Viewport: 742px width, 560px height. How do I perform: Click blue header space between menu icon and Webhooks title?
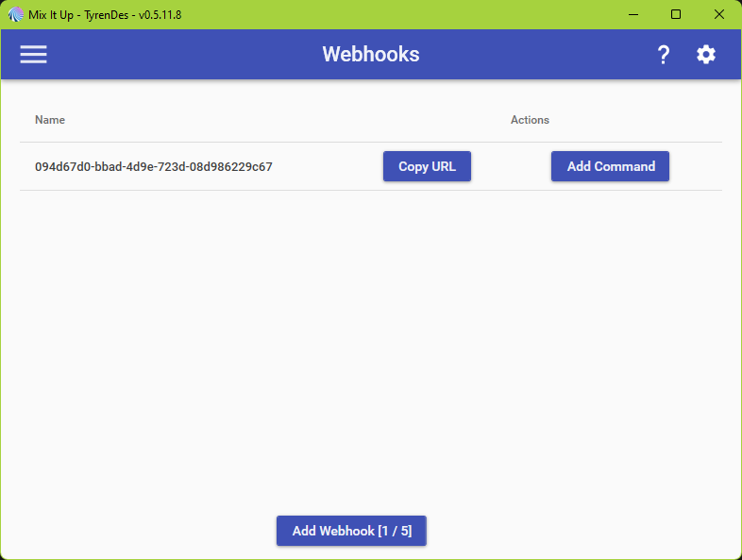tap(179, 55)
